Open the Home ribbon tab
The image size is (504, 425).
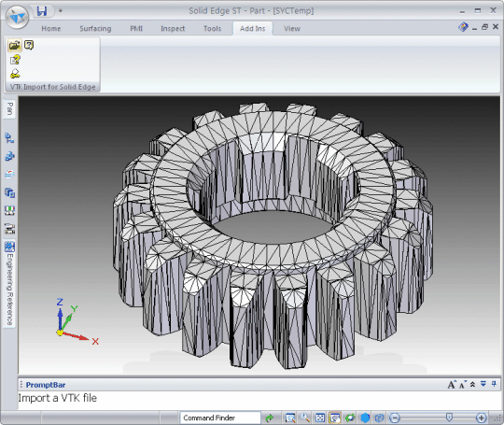click(51, 29)
